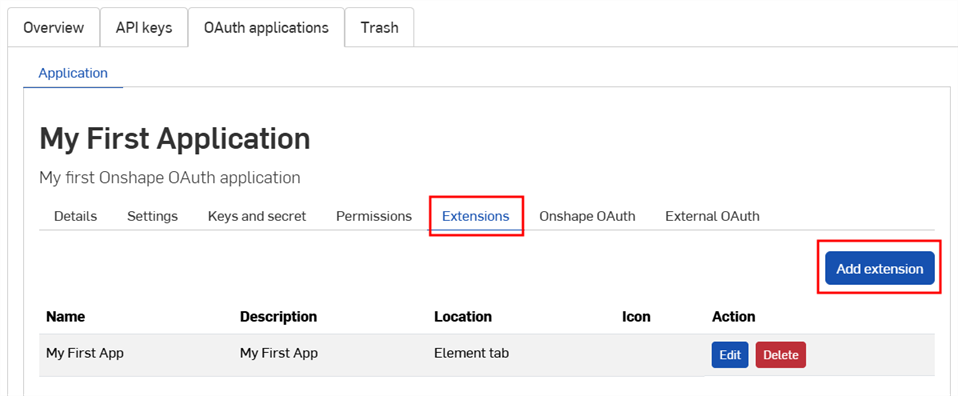
Task: Click the Icon column header
Action: 636,317
